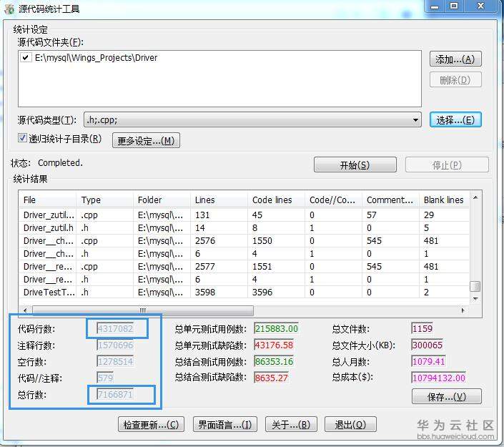The width and height of the screenshot is (504, 447).
Task: Click the 代码行数 field showing 4317082
Action: tap(115, 329)
